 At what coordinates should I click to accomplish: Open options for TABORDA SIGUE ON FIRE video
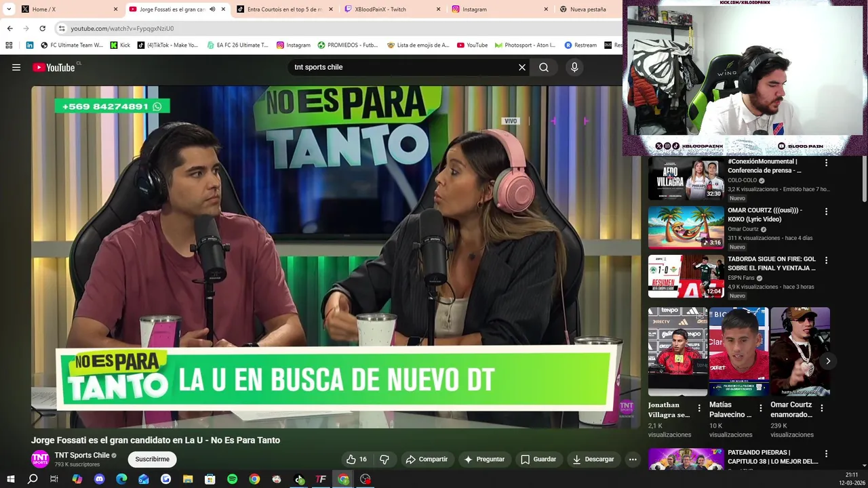(826, 260)
